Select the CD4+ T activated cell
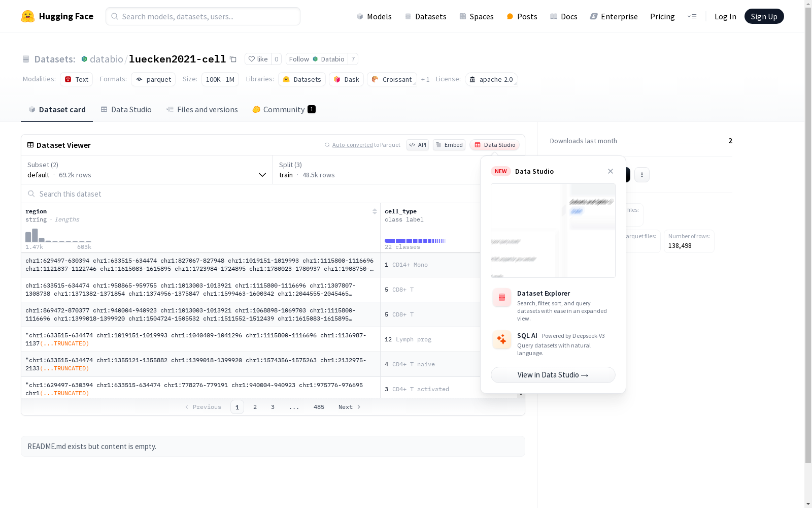 (x=430, y=389)
